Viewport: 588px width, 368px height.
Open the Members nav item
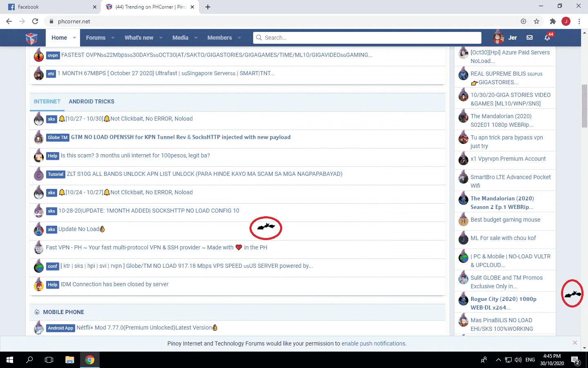coord(219,38)
